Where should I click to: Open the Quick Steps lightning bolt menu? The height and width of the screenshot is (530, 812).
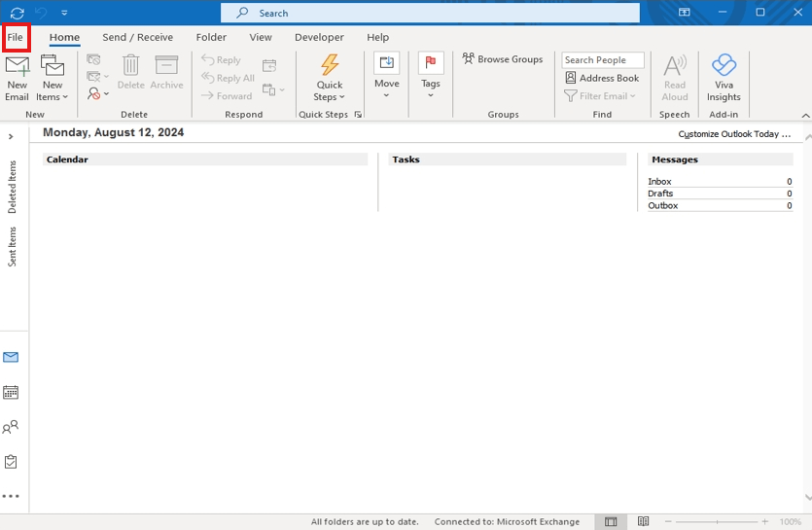click(x=330, y=78)
